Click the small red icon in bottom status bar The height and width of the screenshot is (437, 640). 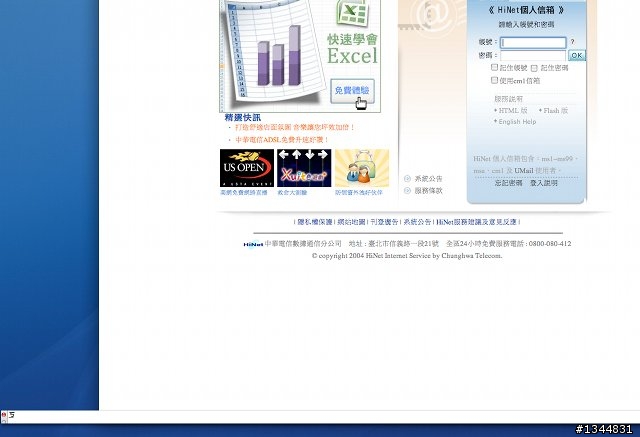point(4,415)
